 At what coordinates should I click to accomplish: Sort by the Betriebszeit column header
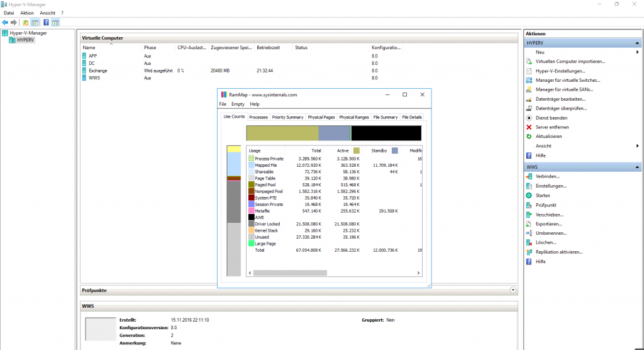coord(273,48)
